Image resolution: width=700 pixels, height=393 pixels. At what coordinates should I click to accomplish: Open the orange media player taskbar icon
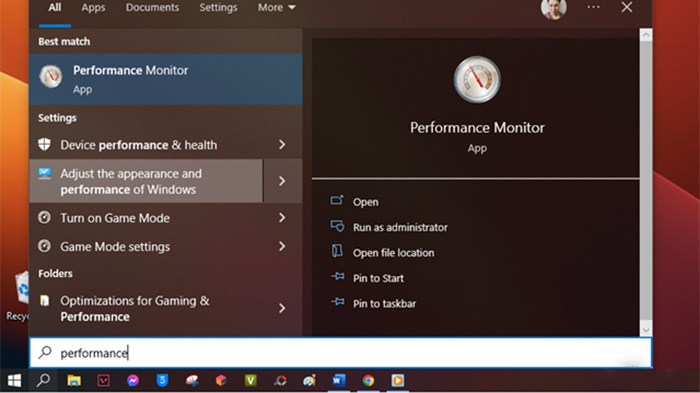coord(398,380)
